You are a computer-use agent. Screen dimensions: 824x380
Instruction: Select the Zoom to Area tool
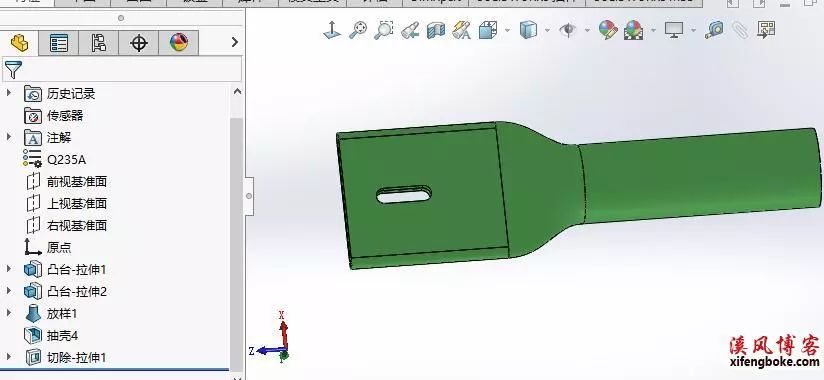(384, 30)
